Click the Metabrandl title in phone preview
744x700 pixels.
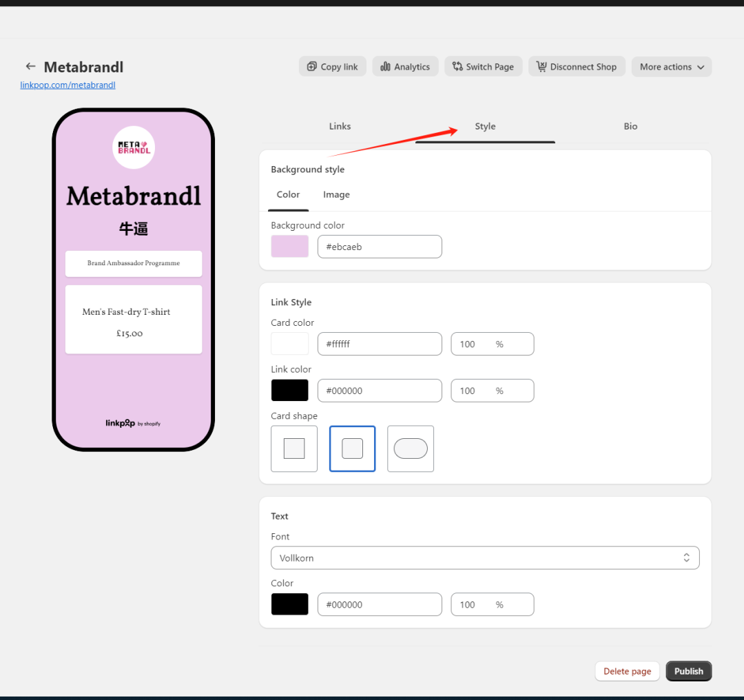134,196
